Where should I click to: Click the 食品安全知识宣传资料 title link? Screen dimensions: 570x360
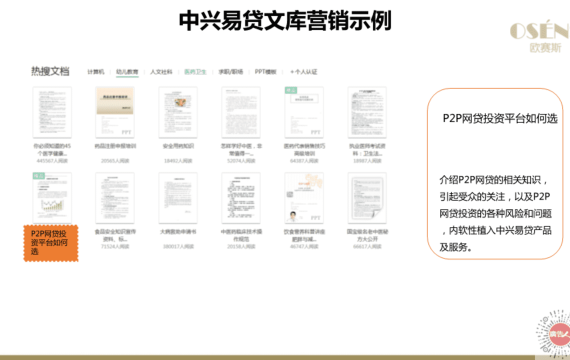115,235
